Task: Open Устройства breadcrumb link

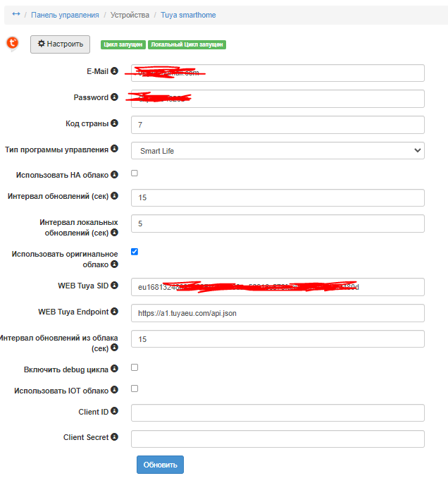Action: pos(130,15)
